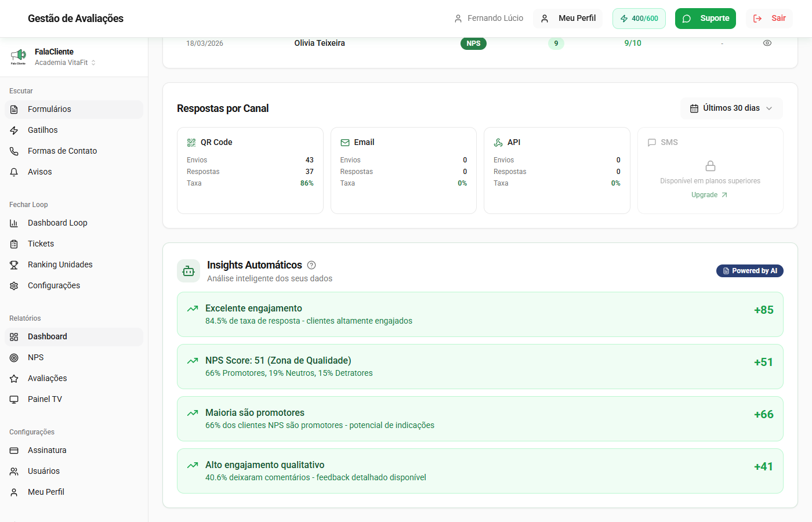
Task: Click the QR Code icon in channel card
Action: pyautogui.click(x=191, y=143)
